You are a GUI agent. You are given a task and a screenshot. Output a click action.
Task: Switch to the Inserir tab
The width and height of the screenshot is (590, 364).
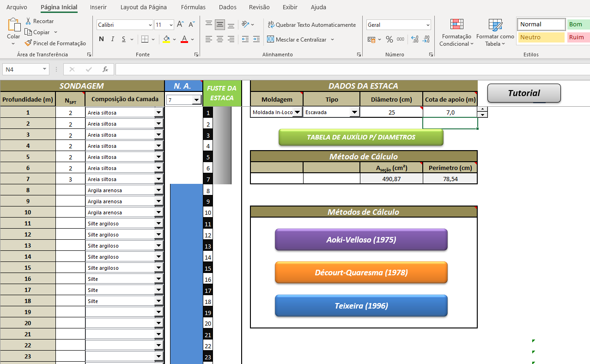tap(98, 7)
